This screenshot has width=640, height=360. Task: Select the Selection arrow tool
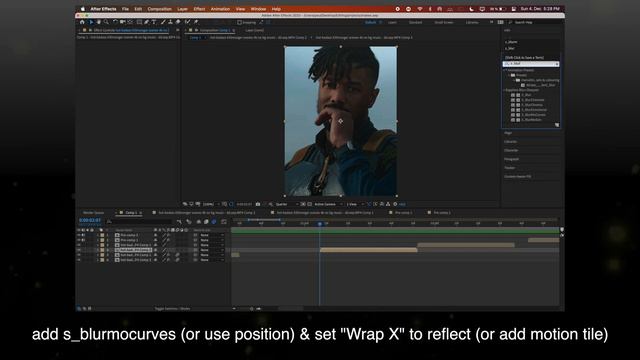91,22
